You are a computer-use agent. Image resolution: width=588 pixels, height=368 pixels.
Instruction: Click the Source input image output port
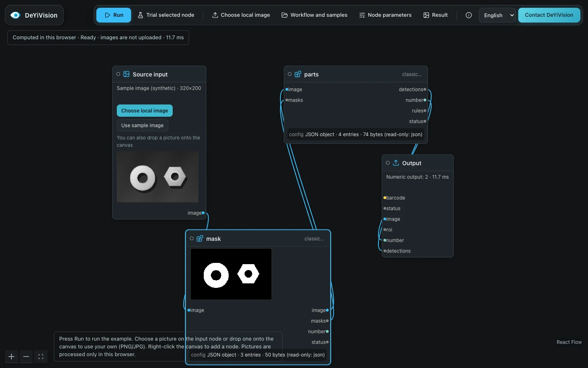203,213
